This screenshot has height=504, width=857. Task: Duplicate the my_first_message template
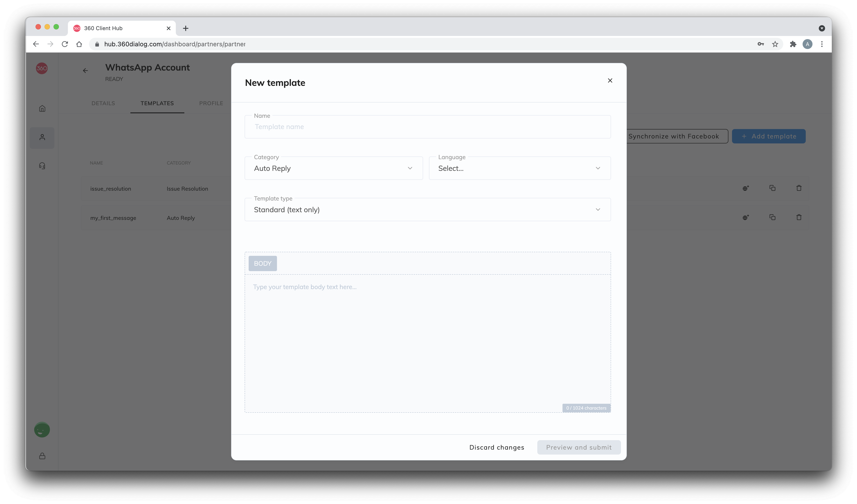pyautogui.click(x=772, y=218)
